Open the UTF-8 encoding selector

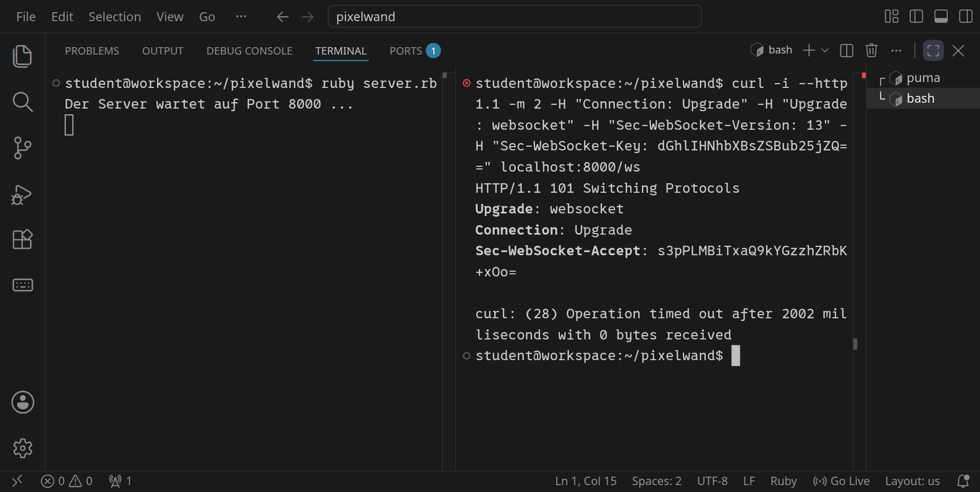pos(712,481)
